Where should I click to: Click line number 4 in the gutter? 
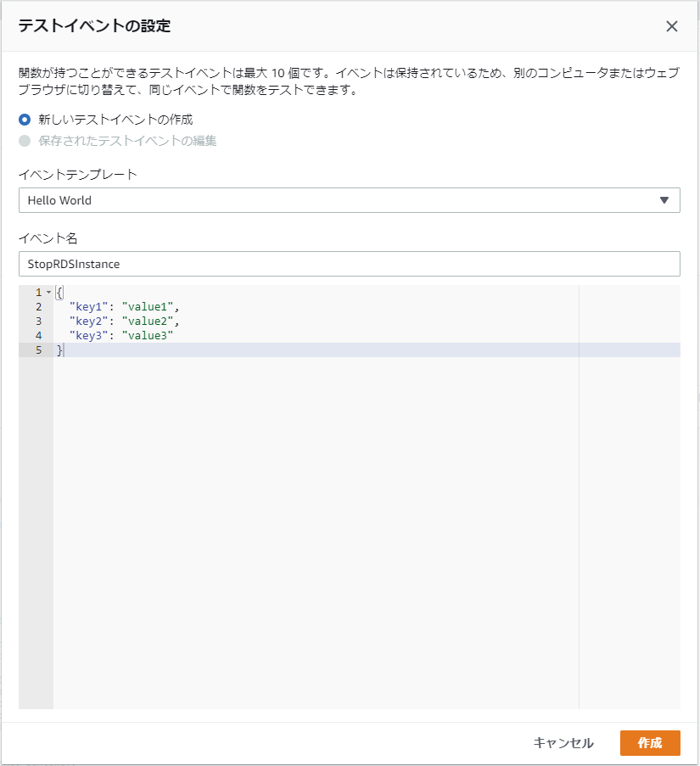(37, 335)
